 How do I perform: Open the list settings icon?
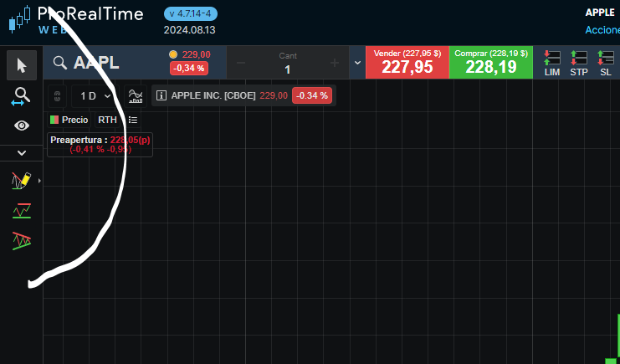133,120
